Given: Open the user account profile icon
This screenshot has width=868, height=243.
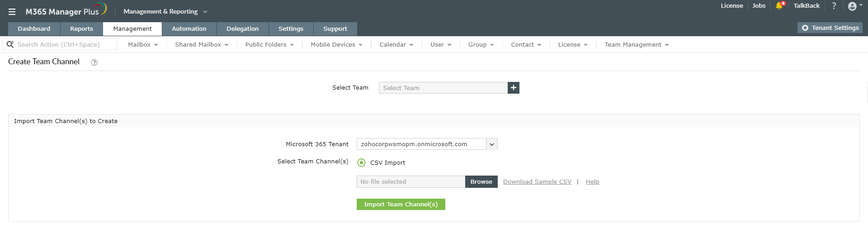Looking at the screenshot, I should tap(852, 6).
